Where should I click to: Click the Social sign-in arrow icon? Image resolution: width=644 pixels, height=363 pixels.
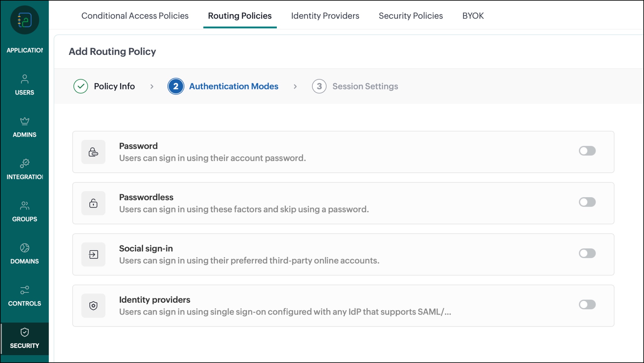click(x=93, y=254)
